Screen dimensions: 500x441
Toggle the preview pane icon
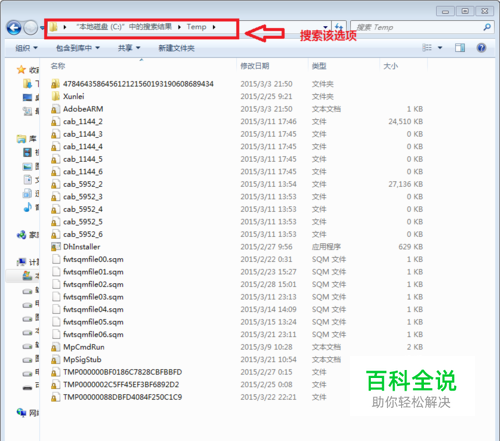[460, 48]
